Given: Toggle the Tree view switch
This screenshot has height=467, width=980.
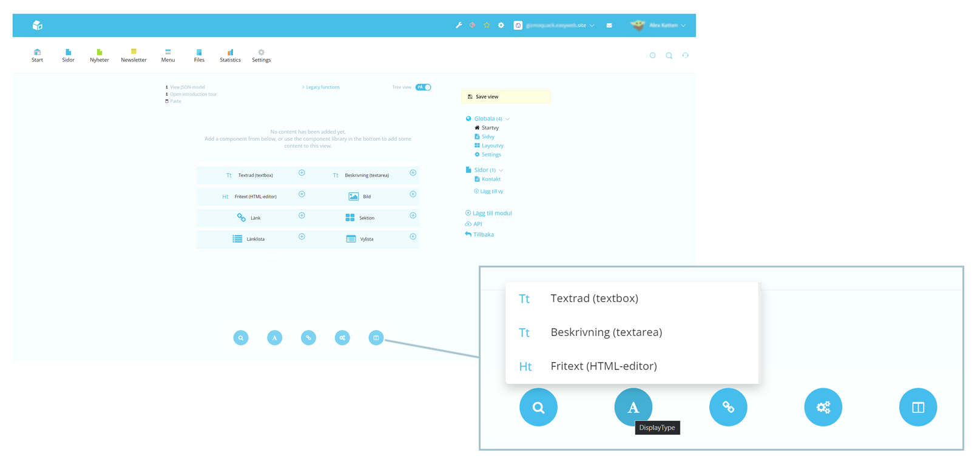Looking at the screenshot, I should pyautogui.click(x=424, y=87).
